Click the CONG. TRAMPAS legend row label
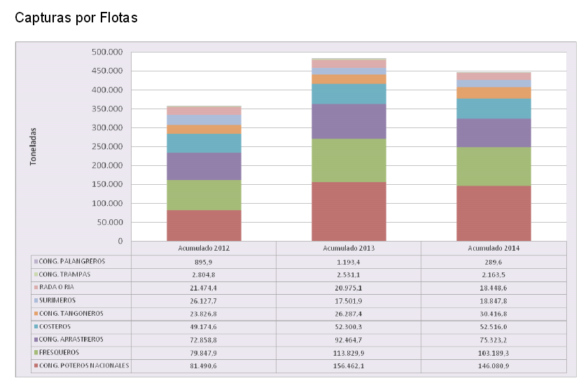 (x=65, y=274)
